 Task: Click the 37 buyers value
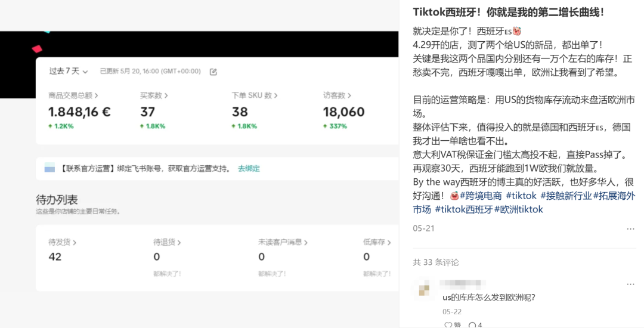[x=147, y=112]
